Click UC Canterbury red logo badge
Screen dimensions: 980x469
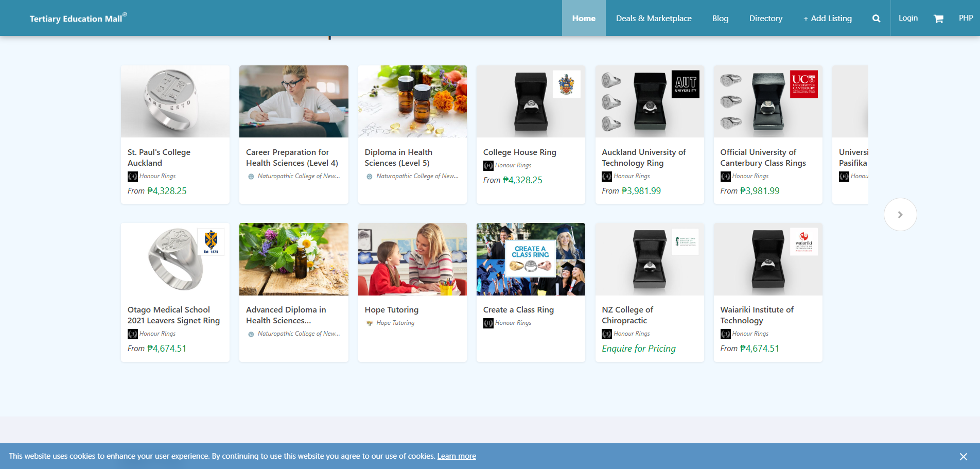[x=804, y=84]
